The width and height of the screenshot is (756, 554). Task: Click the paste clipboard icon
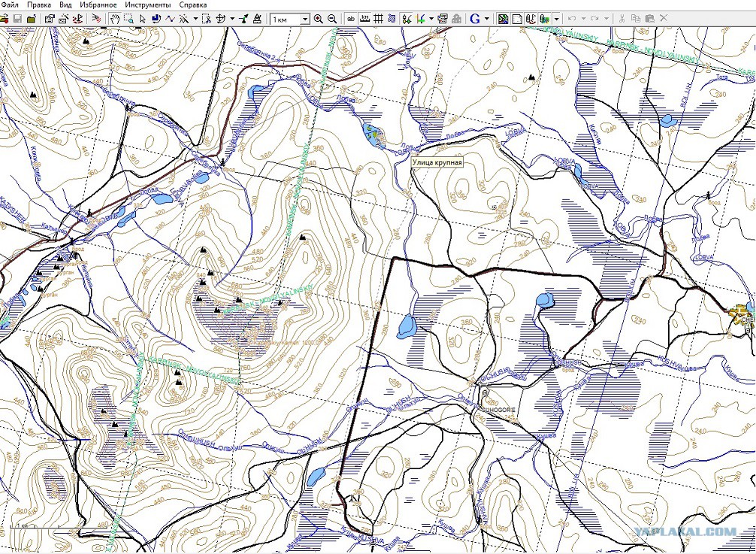pyautogui.click(x=650, y=19)
